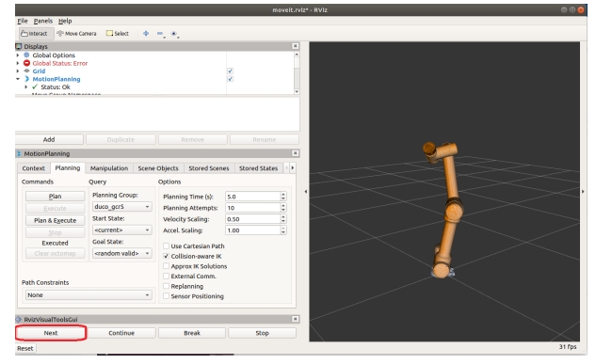Toggle the Grid display checkbox
The height and width of the screenshot is (364, 596).
click(x=230, y=71)
